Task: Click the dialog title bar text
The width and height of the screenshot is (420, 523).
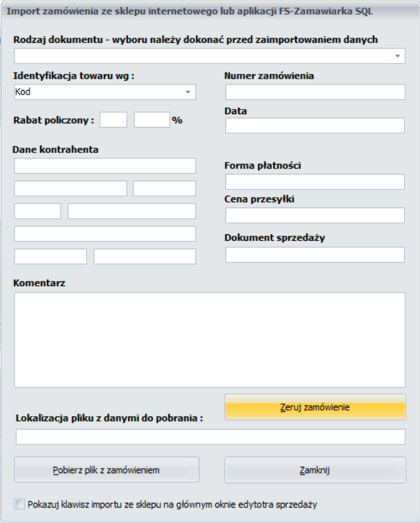Action: pos(189,11)
